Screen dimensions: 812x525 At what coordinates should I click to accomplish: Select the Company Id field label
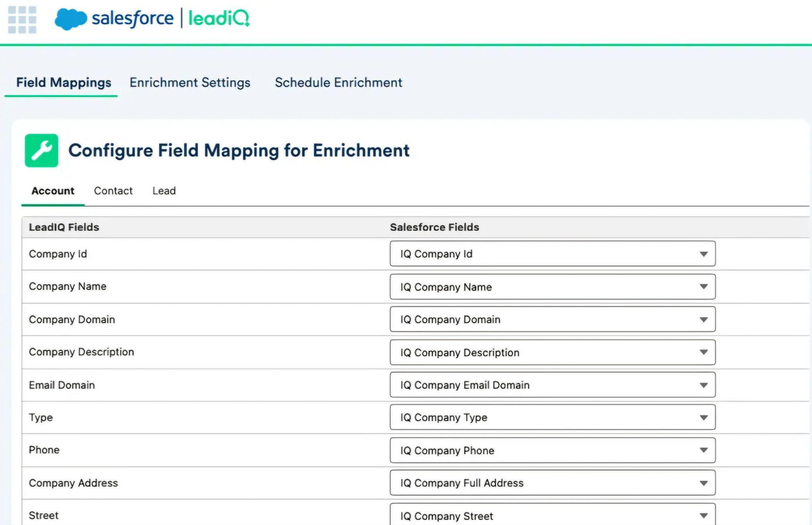(58, 254)
